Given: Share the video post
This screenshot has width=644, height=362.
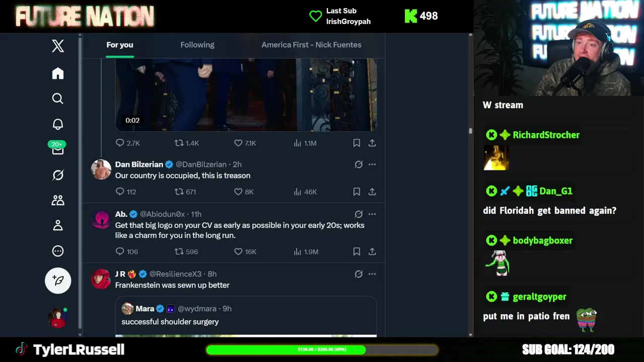Looking at the screenshot, I should coord(372,143).
